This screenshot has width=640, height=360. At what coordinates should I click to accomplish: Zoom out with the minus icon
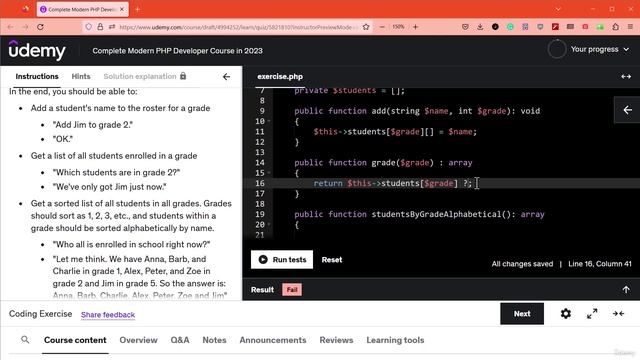pos(382,27)
